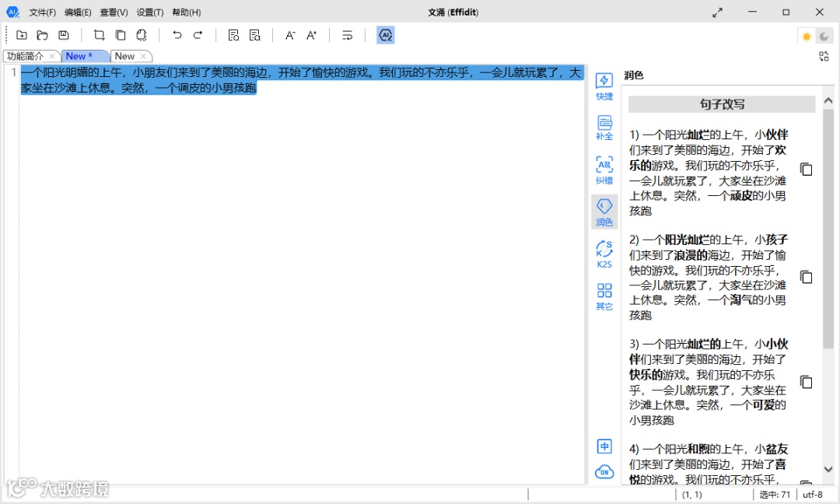Image resolution: width=840 pixels, height=504 pixels.
Task: Copy rewrite suggestion 3
Action: point(807,382)
